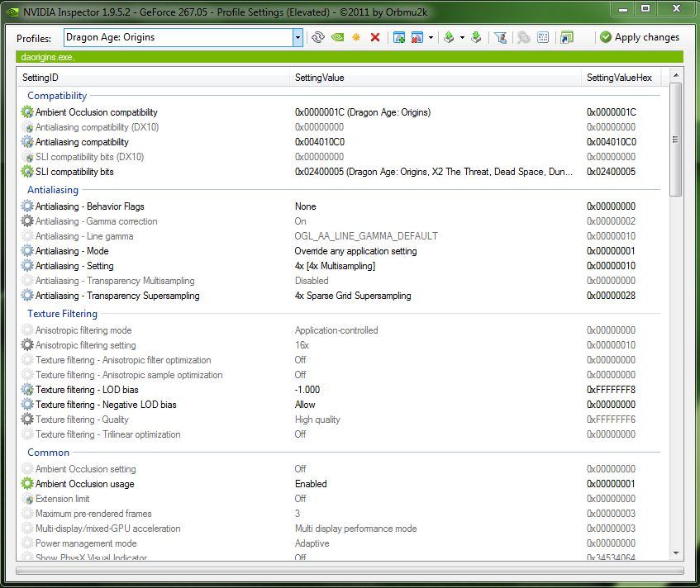Select the 16x anisotropic filtering value
The image size is (700, 588).
tap(302, 345)
